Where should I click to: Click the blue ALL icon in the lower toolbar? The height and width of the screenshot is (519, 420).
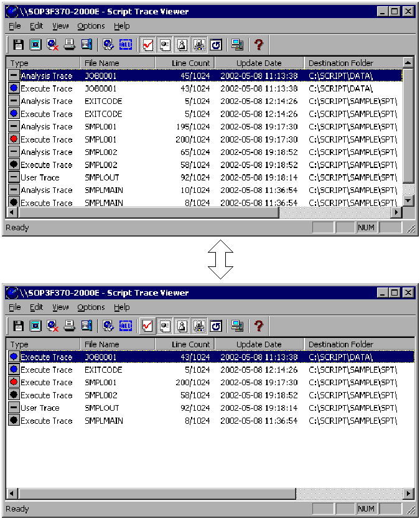tap(125, 326)
